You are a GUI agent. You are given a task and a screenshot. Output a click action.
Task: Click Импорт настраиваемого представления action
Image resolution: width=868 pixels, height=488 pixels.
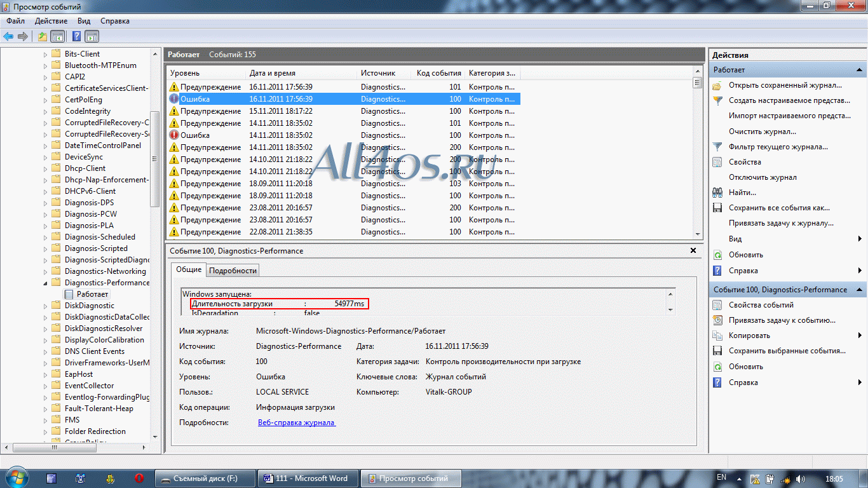(x=790, y=116)
